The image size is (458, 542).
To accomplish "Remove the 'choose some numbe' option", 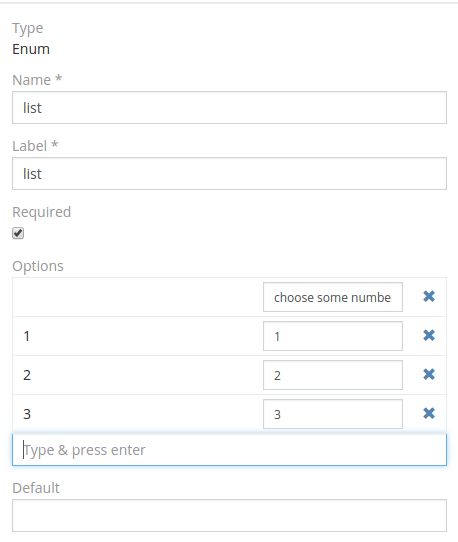I will click(429, 296).
